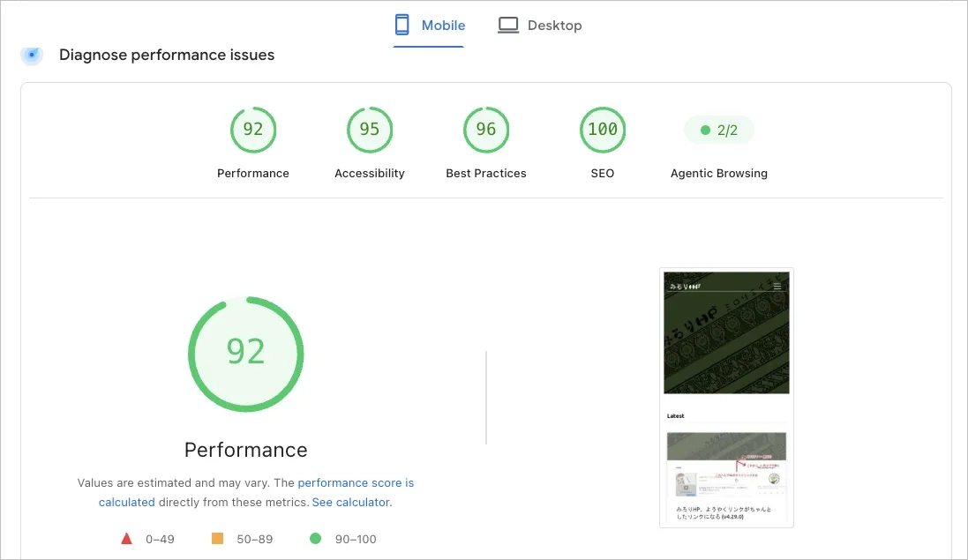Click the green dot in Agentic Browsing badge

click(x=705, y=131)
